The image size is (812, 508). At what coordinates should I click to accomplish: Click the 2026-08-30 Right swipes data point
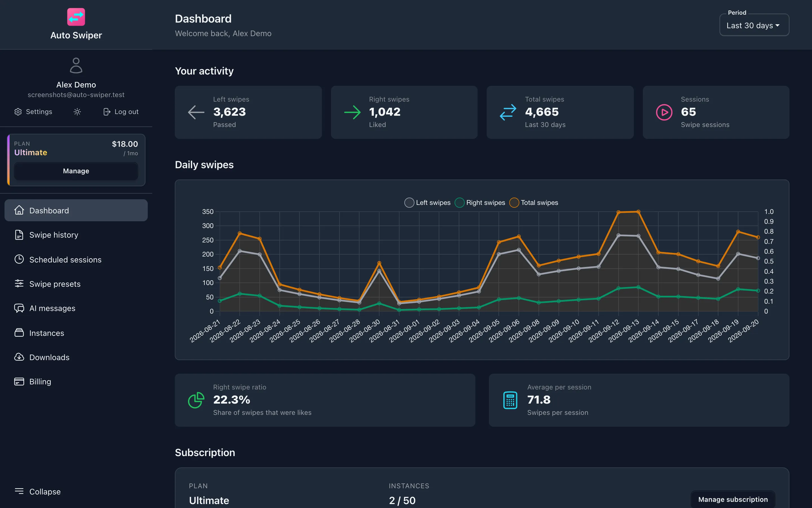(x=379, y=303)
